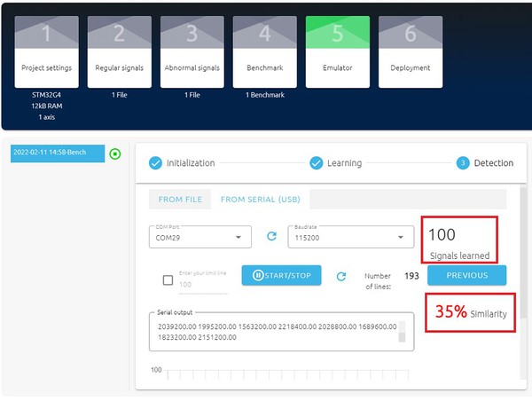This screenshot has width=532, height=409.
Task: Click the limit line input field
Action: [x=203, y=285]
